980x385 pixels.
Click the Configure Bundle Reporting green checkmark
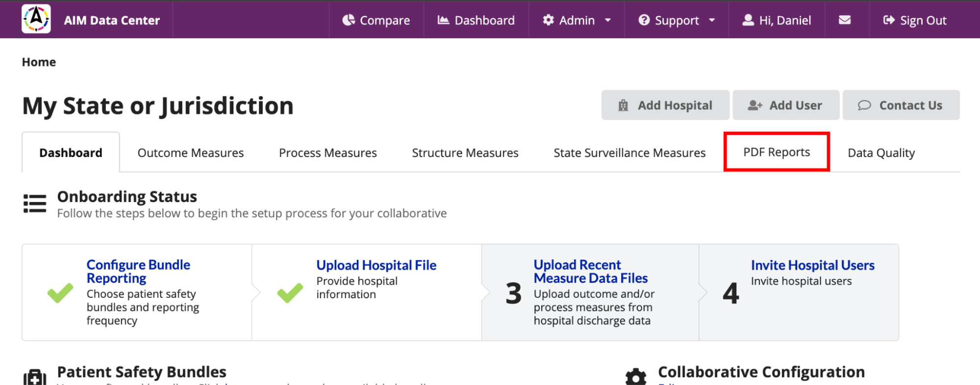pyautogui.click(x=60, y=293)
